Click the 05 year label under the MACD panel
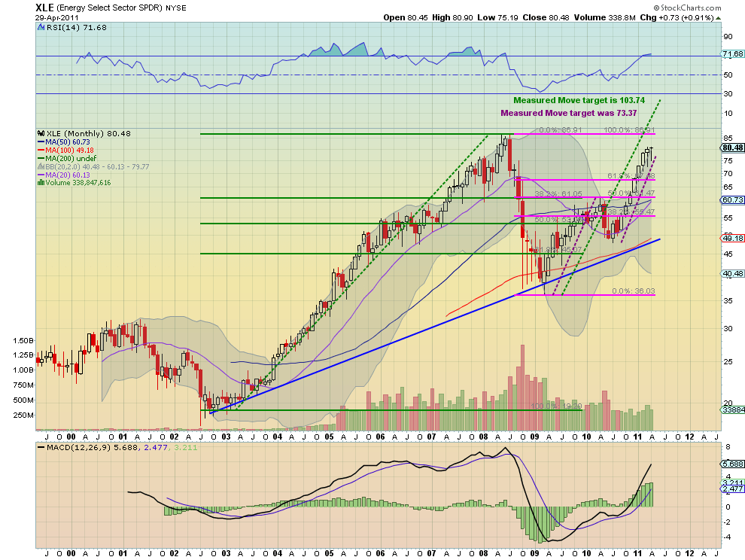 (x=330, y=553)
